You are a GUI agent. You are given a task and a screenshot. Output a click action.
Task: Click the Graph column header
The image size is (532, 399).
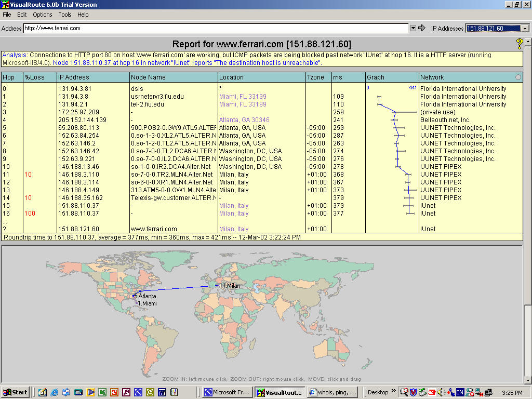click(392, 77)
